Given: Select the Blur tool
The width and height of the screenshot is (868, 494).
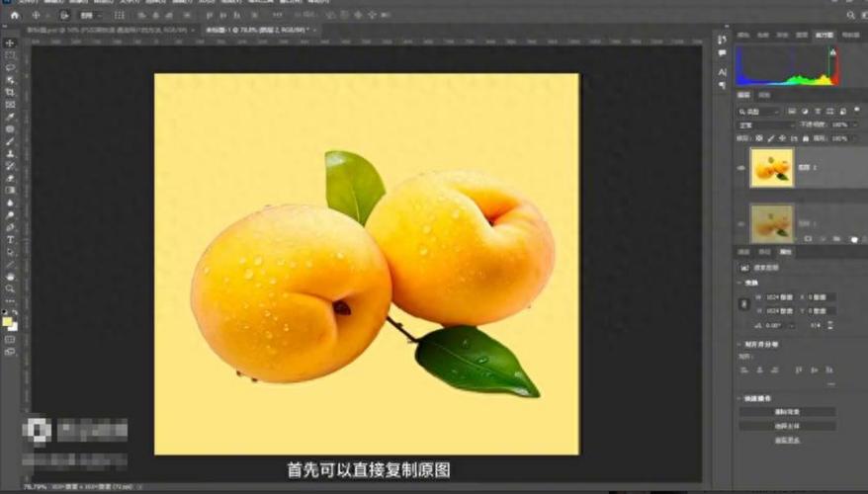Looking at the screenshot, I should coord(10,203).
